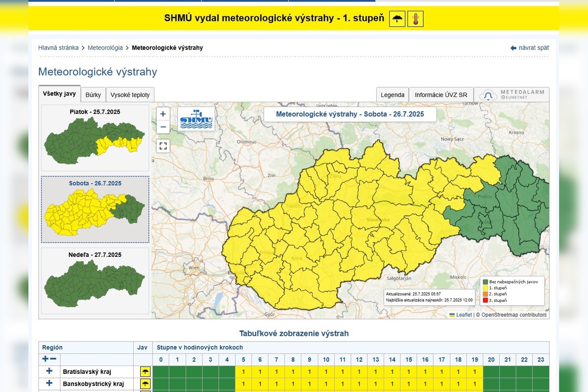
Task: Expand the Bratislavský kraj region row
Action: pos(49,371)
